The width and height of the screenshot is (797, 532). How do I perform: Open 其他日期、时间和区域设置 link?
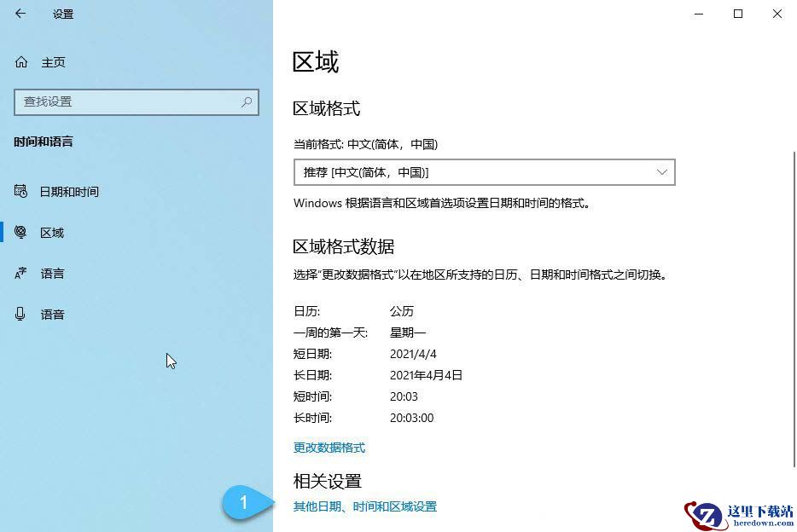click(365, 506)
